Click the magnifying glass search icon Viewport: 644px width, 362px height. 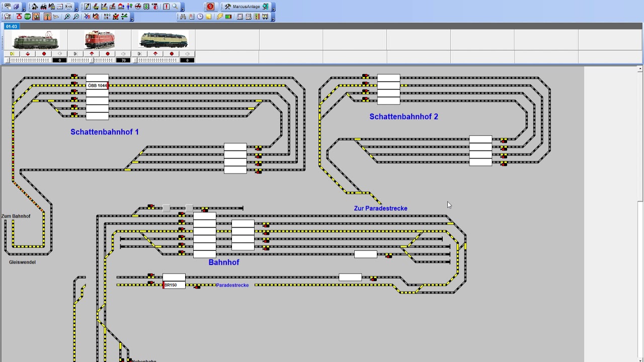[x=175, y=7]
